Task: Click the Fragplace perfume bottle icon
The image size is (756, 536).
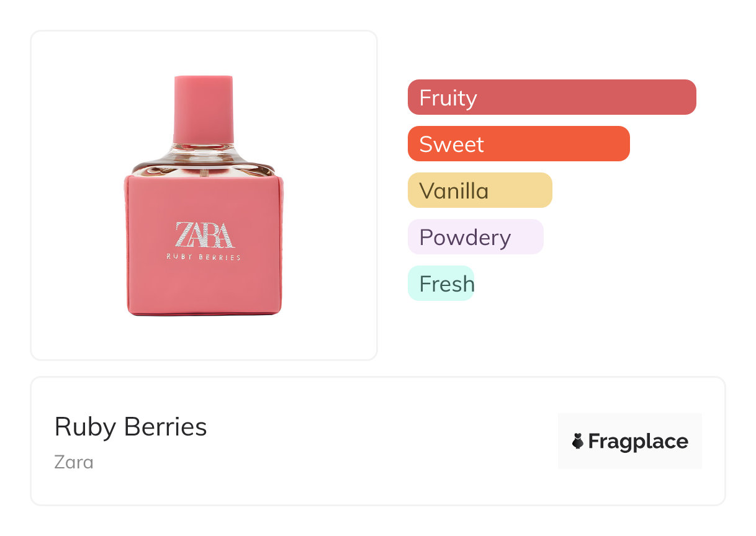Action: tap(578, 441)
